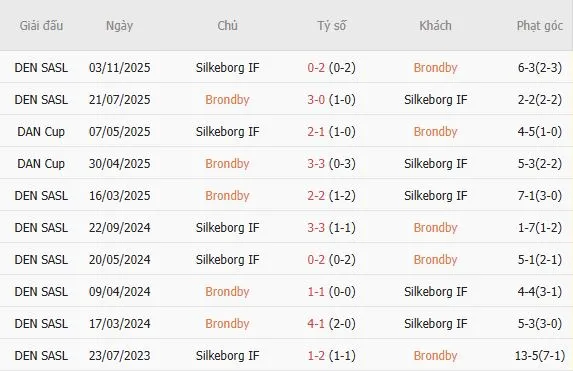This screenshot has height=371, width=573.
Task: Open Silkeborg IF away team on 16/03/2025
Action: tap(435, 196)
